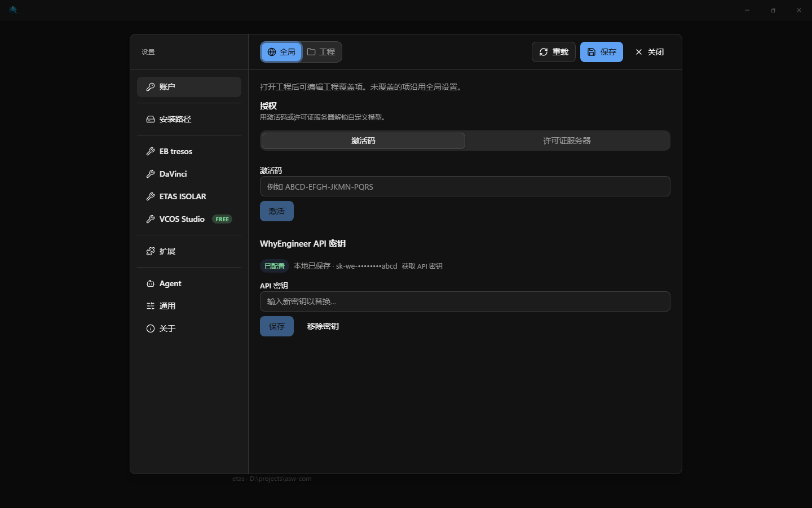Open the 获取 API 密钥 link

click(x=422, y=266)
